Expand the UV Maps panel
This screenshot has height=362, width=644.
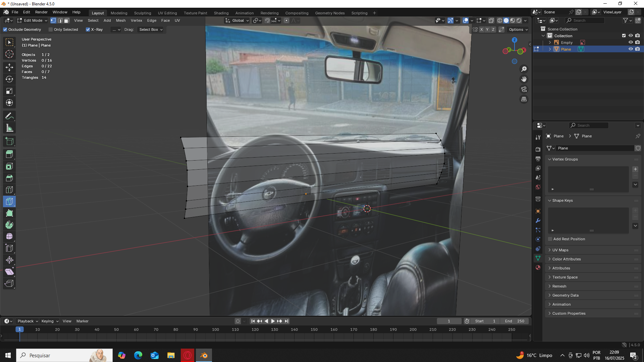pyautogui.click(x=560, y=250)
